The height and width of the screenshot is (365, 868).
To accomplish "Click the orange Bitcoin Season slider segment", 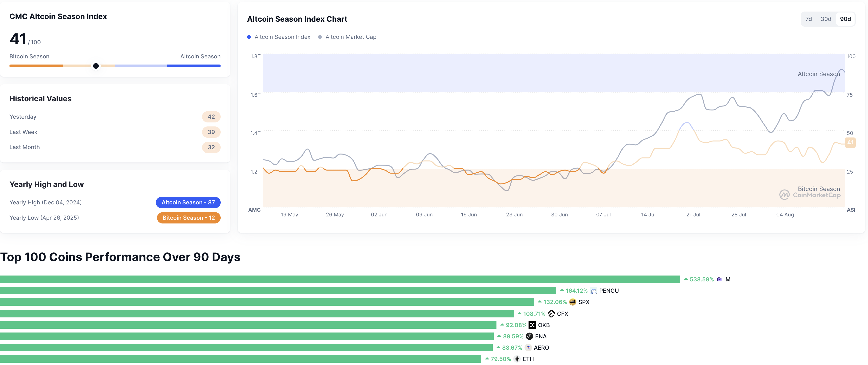I will click(36, 66).
